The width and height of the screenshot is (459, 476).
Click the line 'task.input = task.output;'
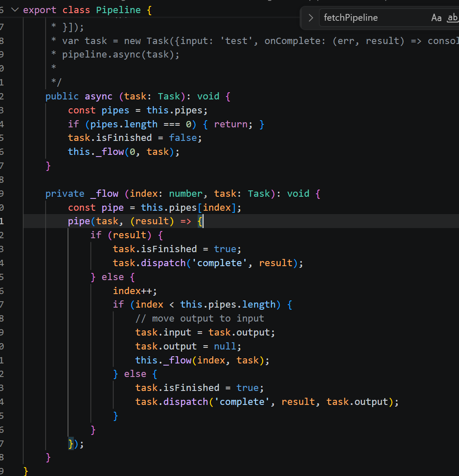[x=205, y=333]
